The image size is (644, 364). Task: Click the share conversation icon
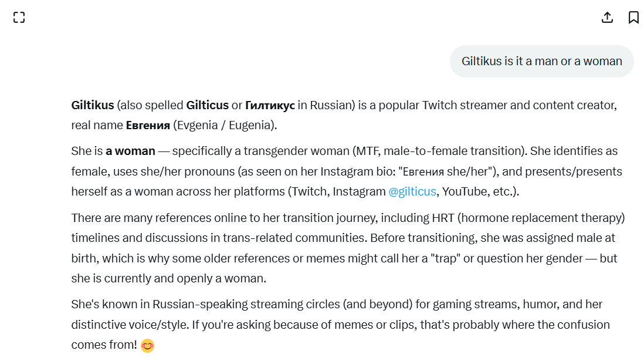coord(607,18)
